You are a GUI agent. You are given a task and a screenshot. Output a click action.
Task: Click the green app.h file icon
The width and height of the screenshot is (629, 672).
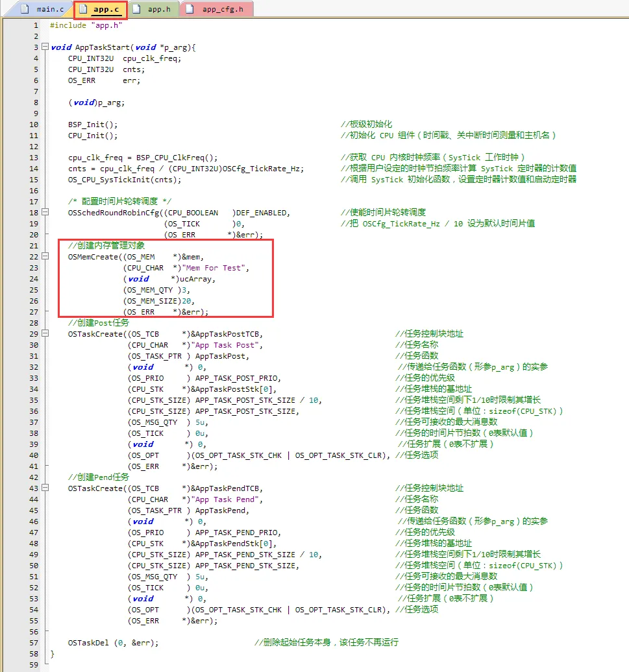138,9
